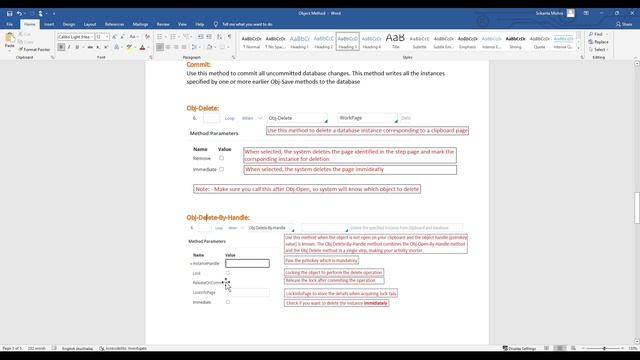The width and height of the screenshot is (640, 360).
Task: Align text to the left
Action: pyautogui.click(x=160, y=47)
